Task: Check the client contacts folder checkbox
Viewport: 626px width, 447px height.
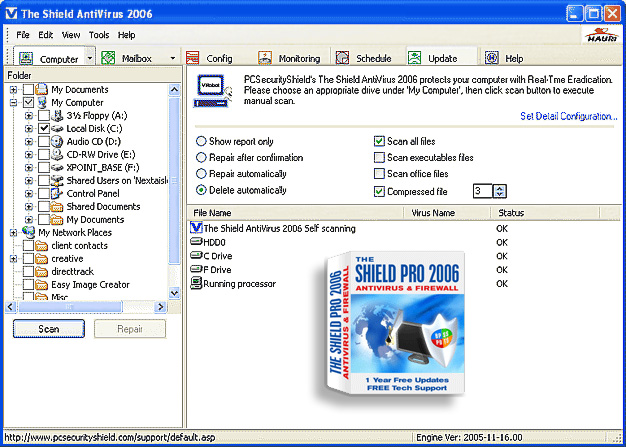Action: [28, 245]
